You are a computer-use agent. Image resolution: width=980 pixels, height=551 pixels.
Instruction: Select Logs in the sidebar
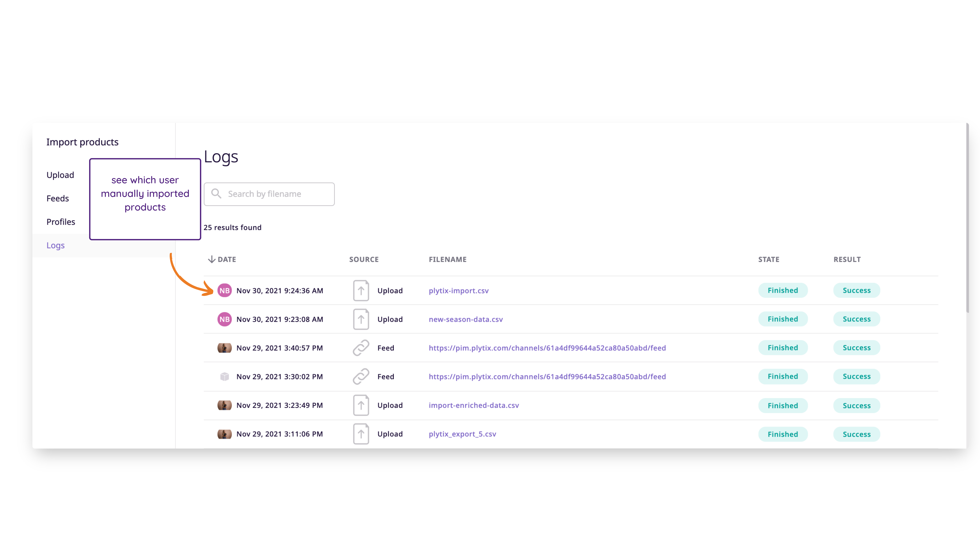[x=55, y=245]
